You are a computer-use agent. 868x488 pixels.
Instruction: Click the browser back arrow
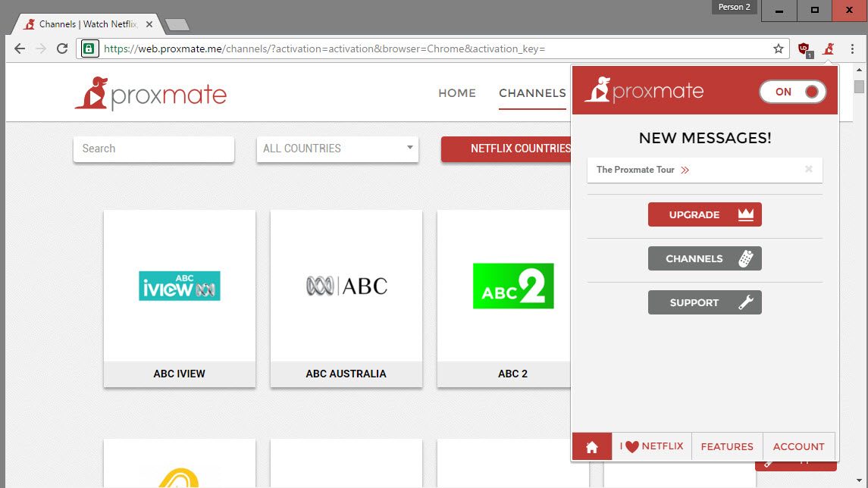click(20, 48)
